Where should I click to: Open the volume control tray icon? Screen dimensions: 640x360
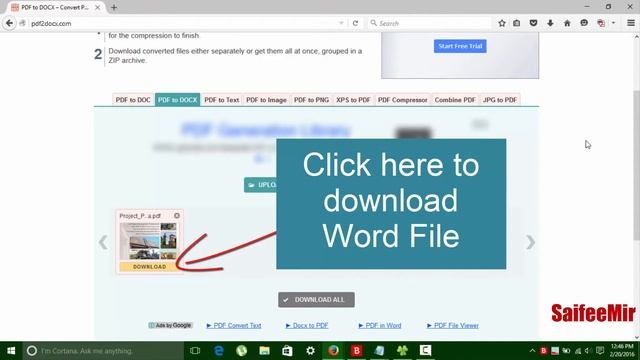588,351
